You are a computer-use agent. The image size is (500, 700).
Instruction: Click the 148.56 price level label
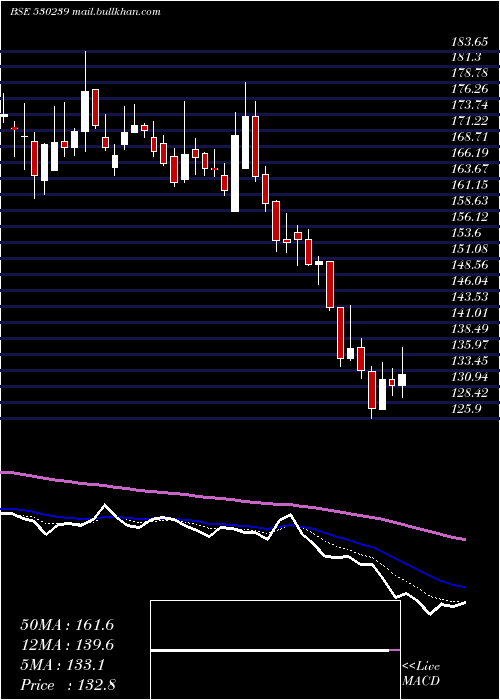click(x=470, y=265)
